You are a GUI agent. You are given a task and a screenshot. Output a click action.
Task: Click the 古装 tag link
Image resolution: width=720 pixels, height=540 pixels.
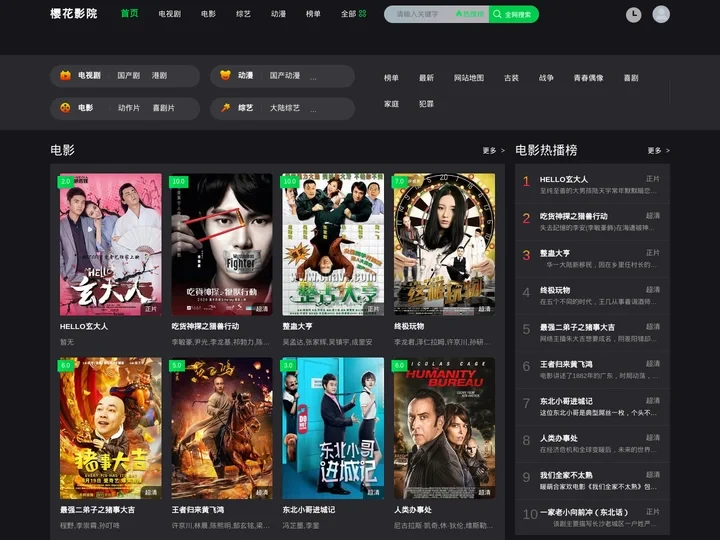pyautogui.click(x=511, y=78)
